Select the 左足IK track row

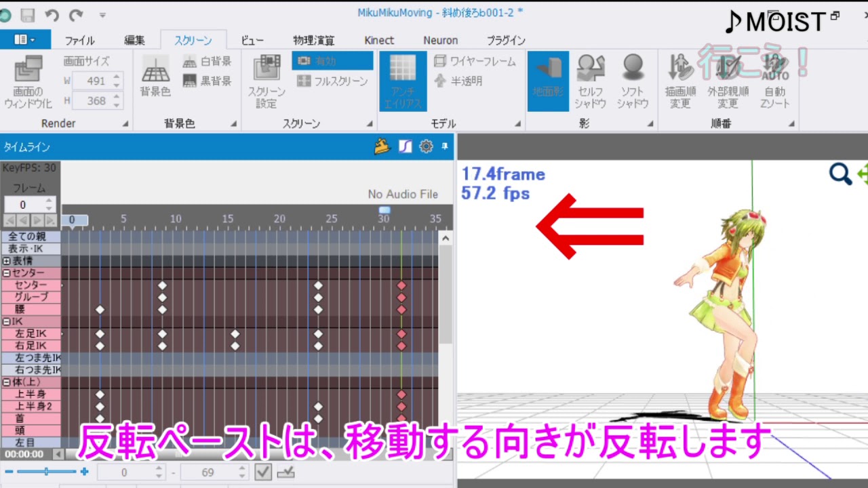[x=31, y=334]
